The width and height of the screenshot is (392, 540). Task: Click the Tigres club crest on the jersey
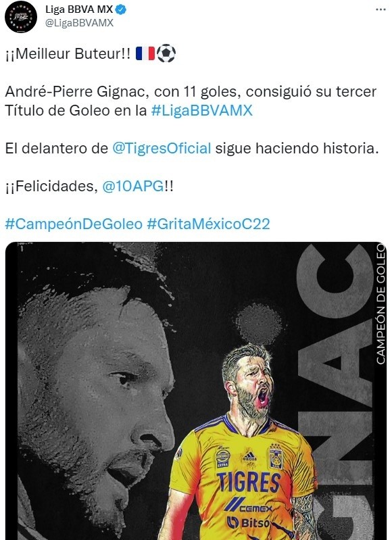(x=276, y=456)
